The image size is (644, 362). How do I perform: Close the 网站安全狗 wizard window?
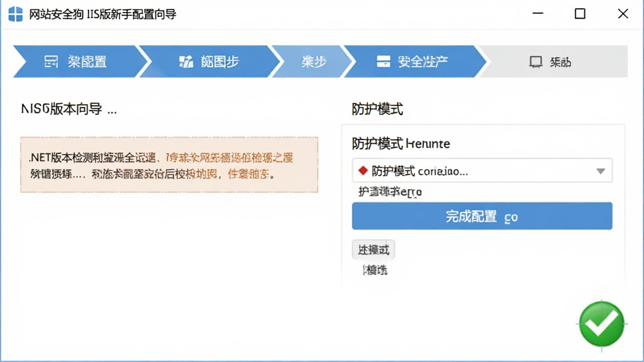(x=623, y=14)
